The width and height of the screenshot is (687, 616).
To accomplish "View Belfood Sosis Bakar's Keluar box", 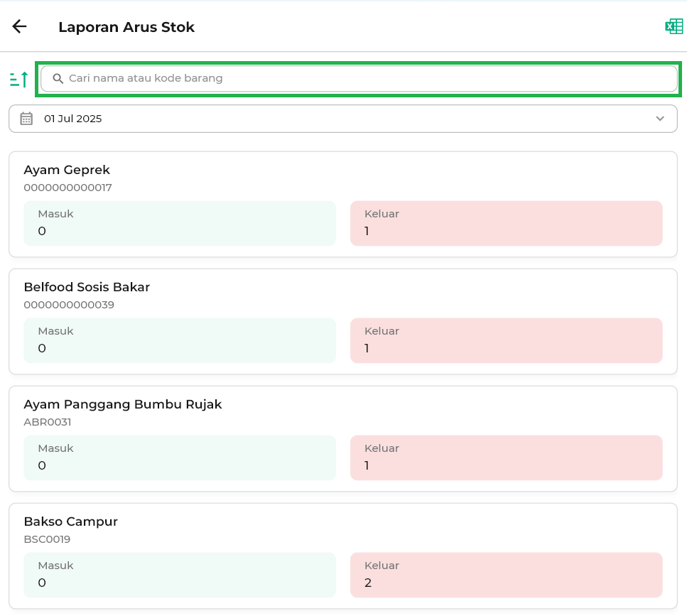I will coord(506,340).
